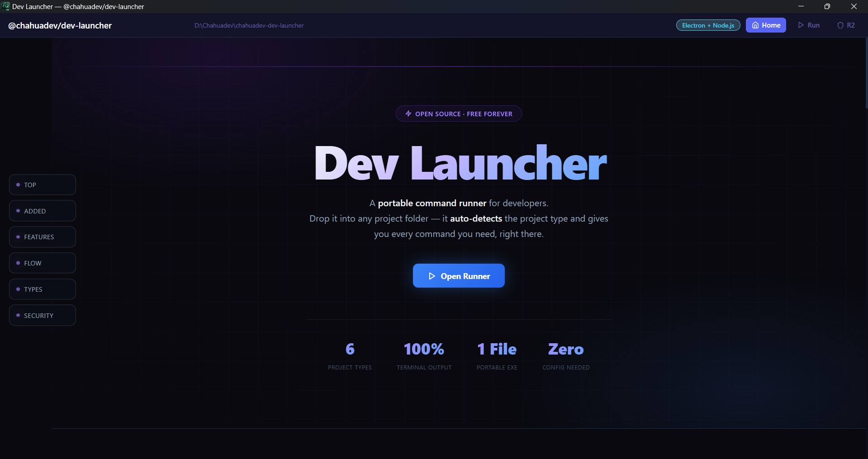
Task: Go to the ADDED section
Action: (42, 210)
